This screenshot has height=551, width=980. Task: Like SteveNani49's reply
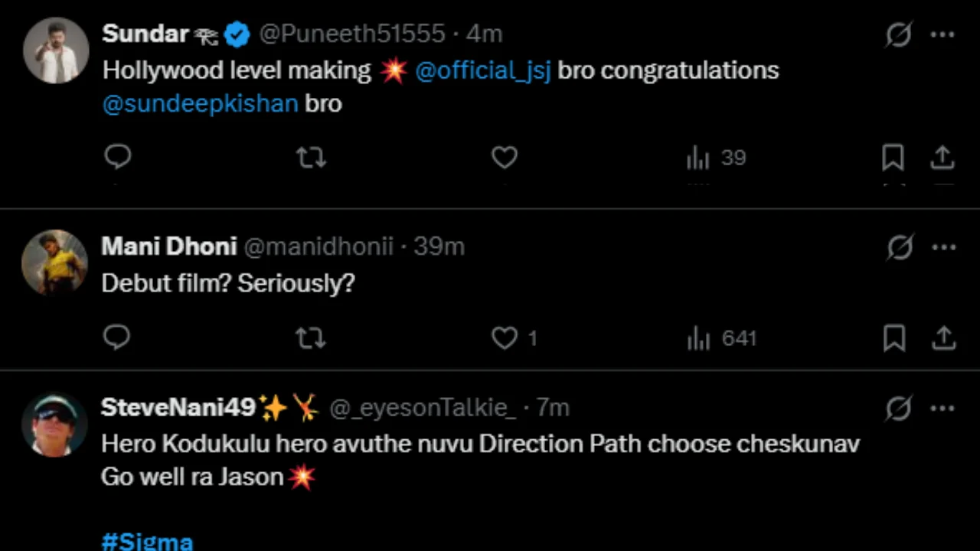click(505, 547)
